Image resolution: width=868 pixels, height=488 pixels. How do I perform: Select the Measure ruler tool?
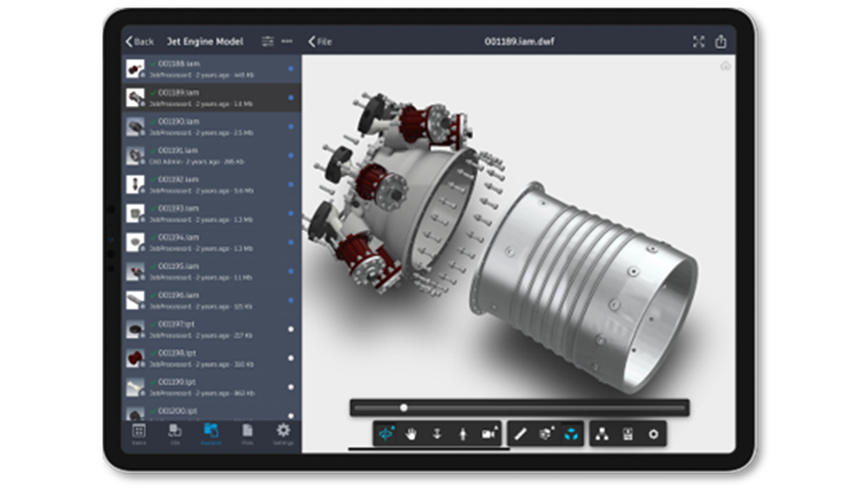click(x=520, y=434)
